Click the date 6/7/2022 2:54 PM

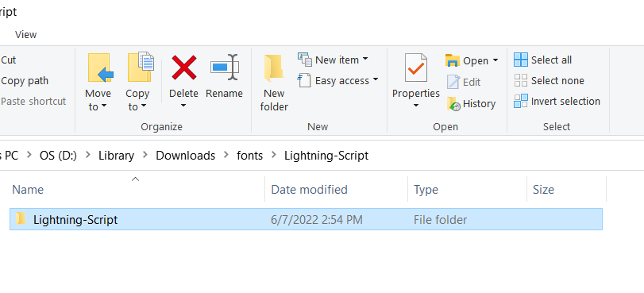click(317, 219)
